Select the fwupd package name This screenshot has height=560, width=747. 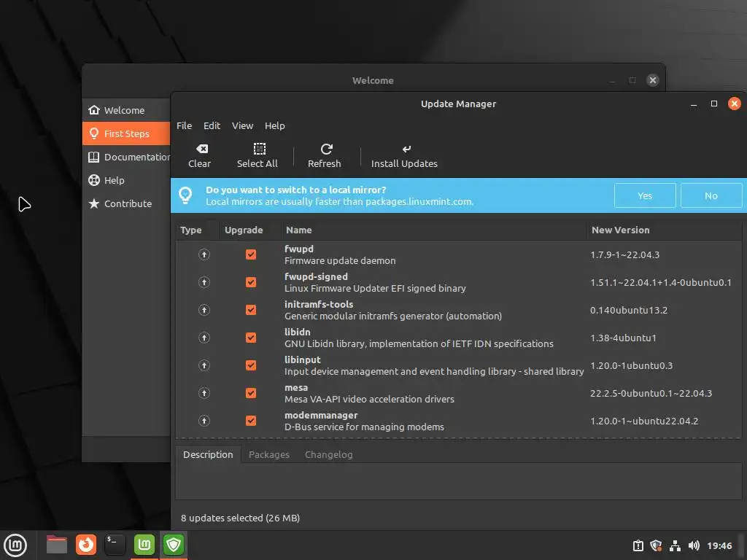[298, 249]
